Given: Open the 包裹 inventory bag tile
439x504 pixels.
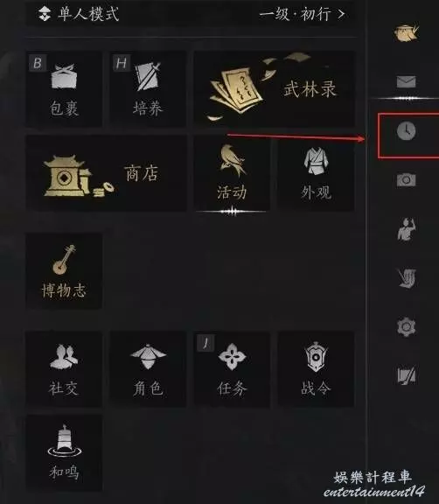Looking at the screenshot, I should pyautogui.click(x=64, y=88).
